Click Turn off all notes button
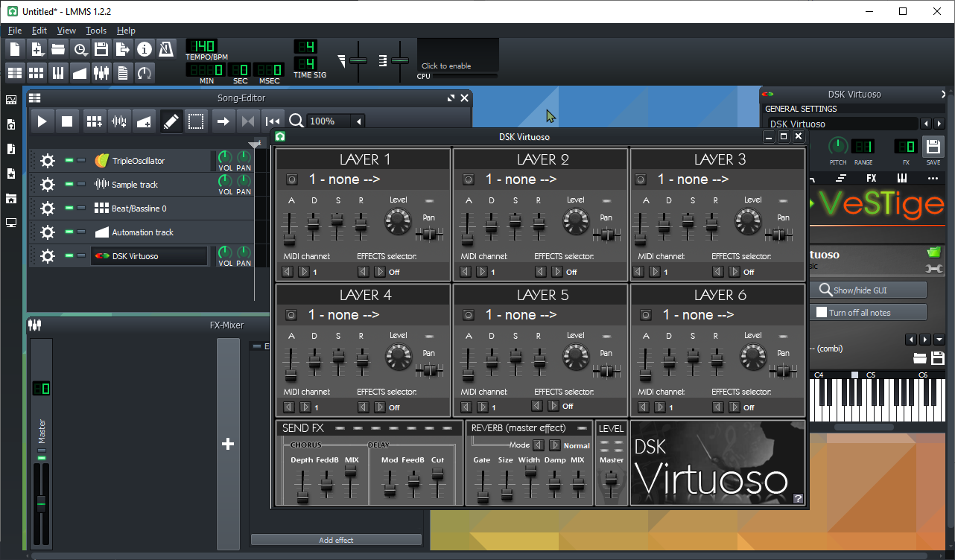The image size is (955, 560). click(868, 313)
